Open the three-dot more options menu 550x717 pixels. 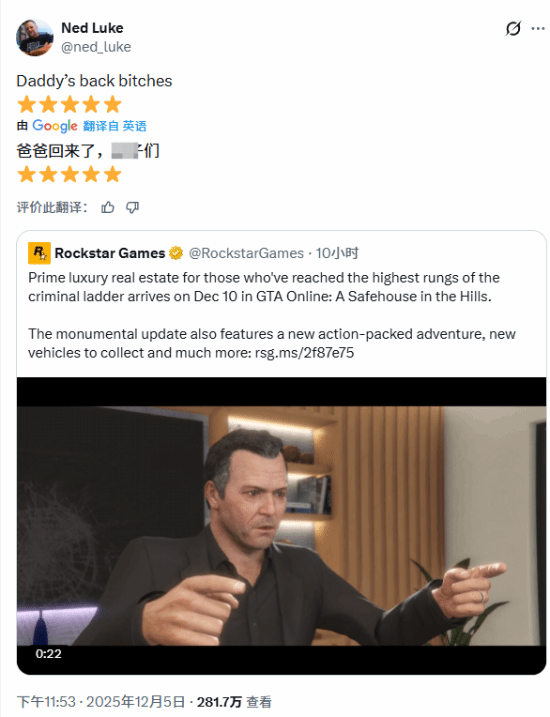point(538,29)
